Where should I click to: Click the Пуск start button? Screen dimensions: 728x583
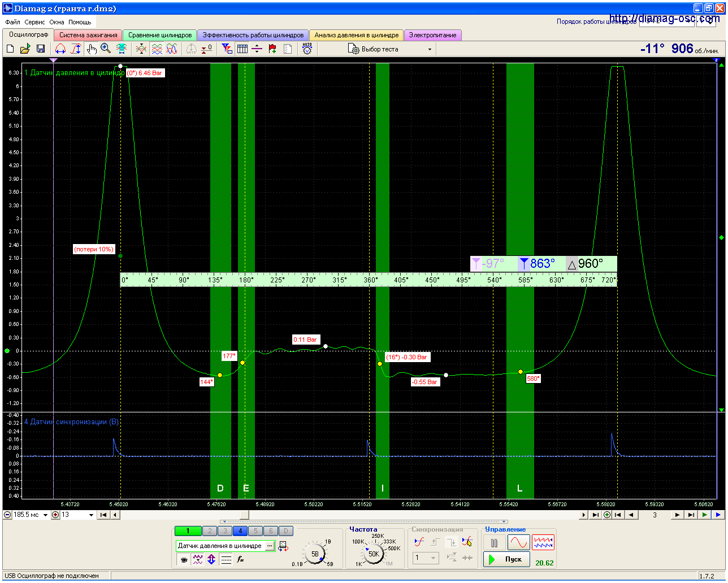pyautogui.click(x=507, y=559)
